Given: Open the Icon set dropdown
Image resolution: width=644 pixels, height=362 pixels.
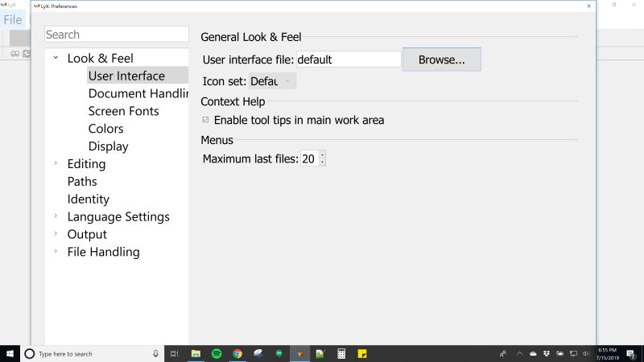Looking at the screenshot, I should click(272, 81).
